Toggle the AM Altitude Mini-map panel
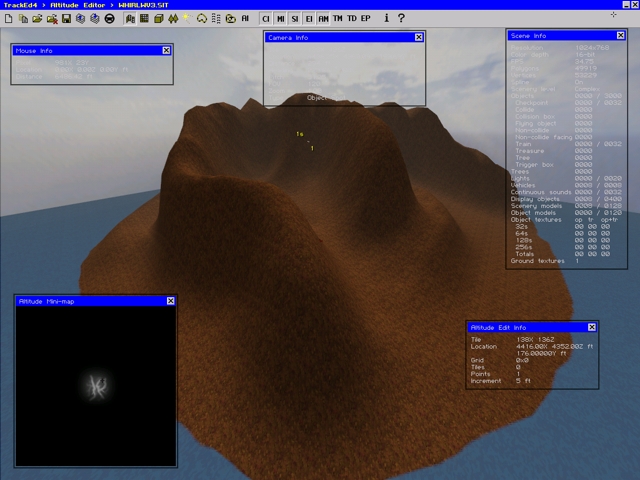This screenshot has width=640, height=480. pyautogui.click(x=323, y=19)
